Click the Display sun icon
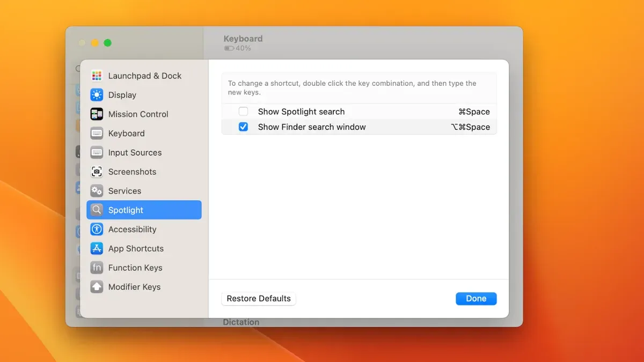 [x=97, y=95]
